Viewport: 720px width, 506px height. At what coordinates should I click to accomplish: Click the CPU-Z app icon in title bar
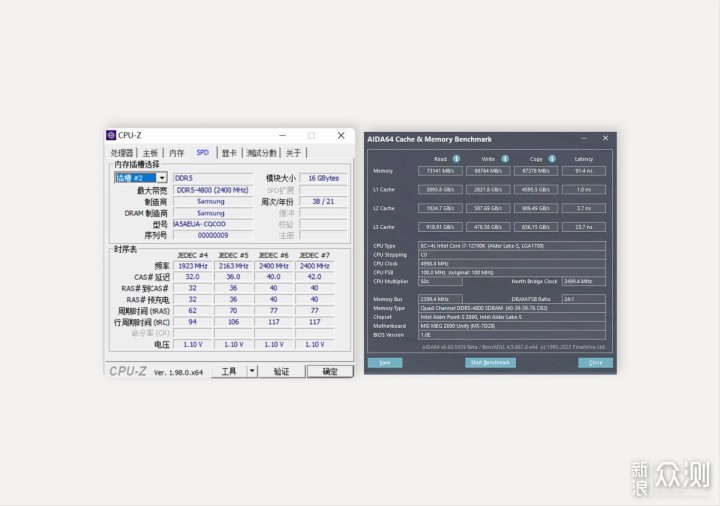111,135
